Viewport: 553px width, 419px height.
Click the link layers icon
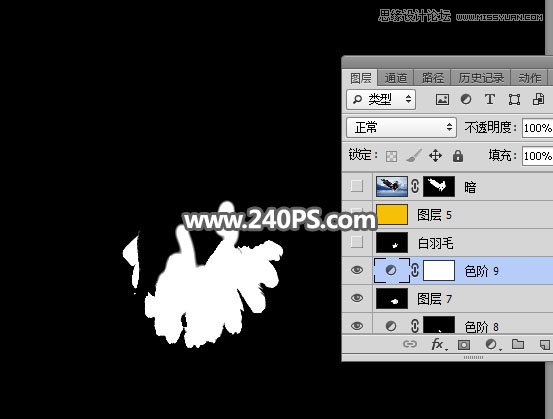tap(410, 344)
